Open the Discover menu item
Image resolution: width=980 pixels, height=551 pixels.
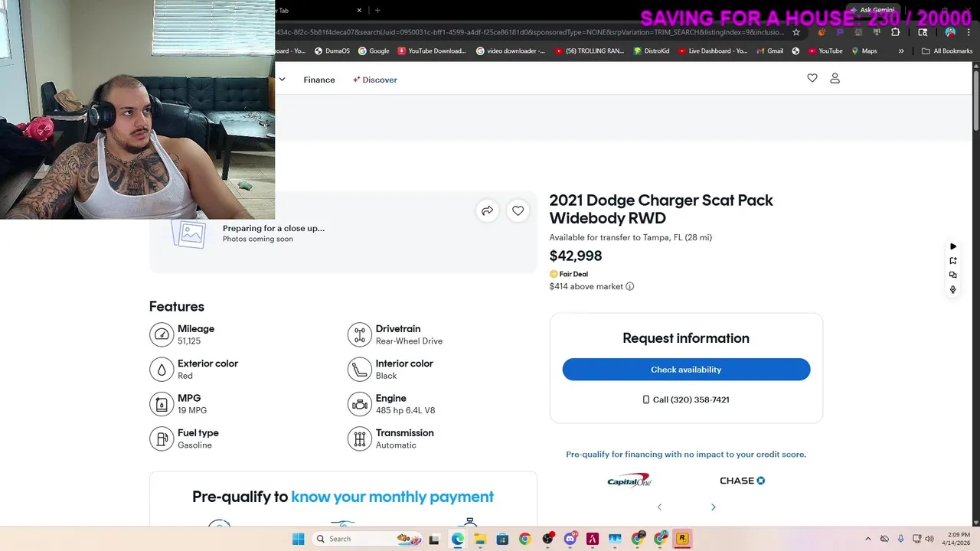click(375, 80)
